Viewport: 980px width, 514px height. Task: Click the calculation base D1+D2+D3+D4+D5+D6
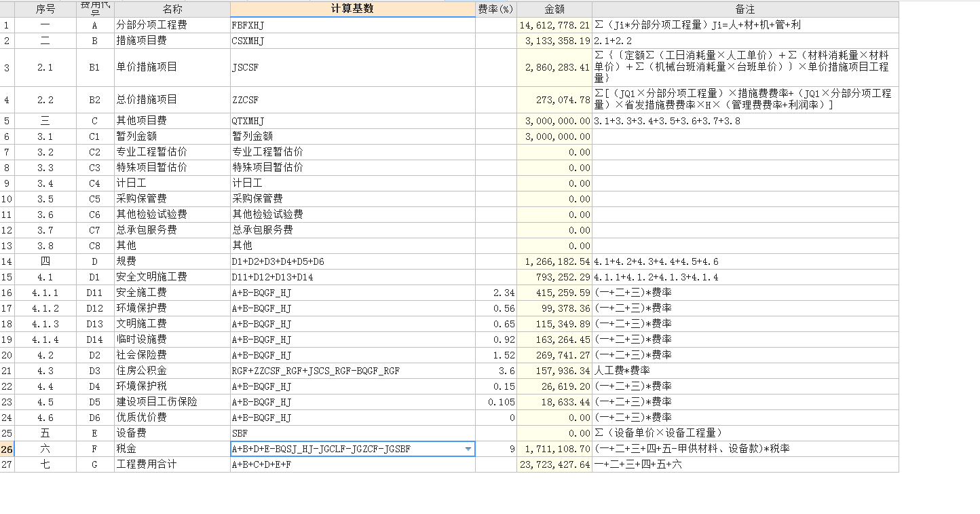click(x=353, y=261)
